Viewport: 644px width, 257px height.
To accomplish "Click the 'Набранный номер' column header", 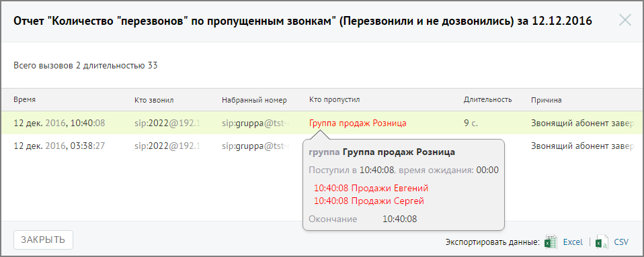I will click(254, 99).
